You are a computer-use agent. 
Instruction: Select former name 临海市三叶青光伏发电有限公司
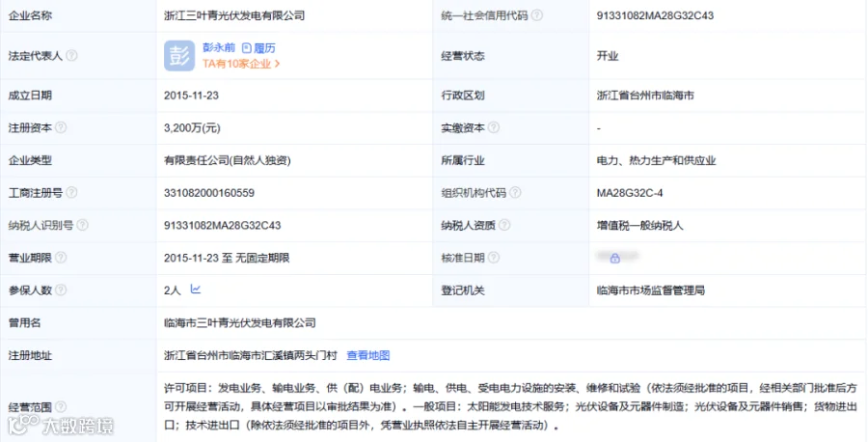(x=240, y=323)
